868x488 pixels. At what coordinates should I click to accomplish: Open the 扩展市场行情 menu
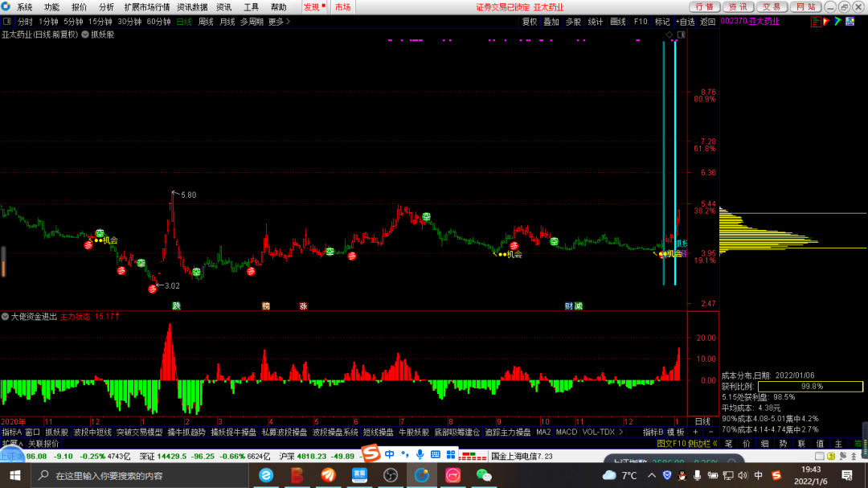coord(147,7)
